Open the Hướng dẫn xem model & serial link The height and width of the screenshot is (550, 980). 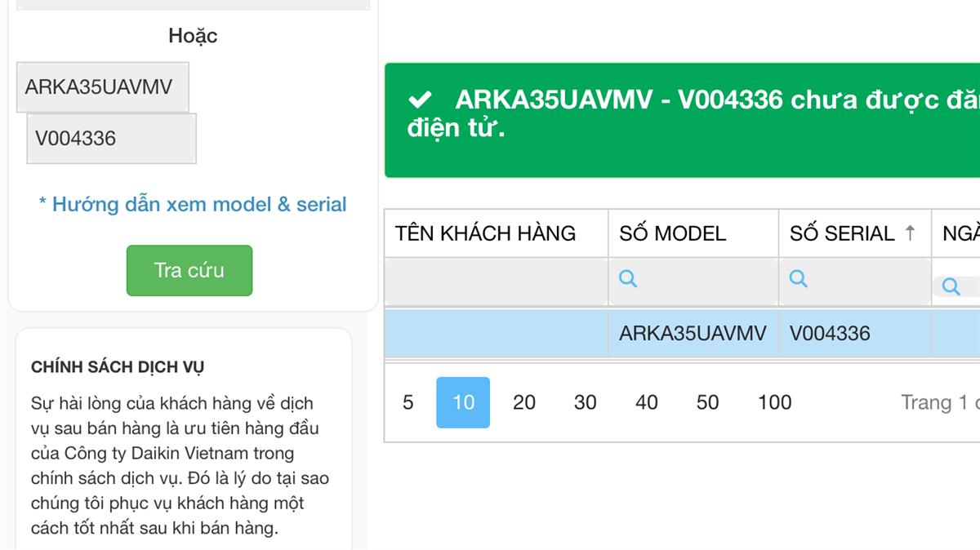click(x=193, y=204)
